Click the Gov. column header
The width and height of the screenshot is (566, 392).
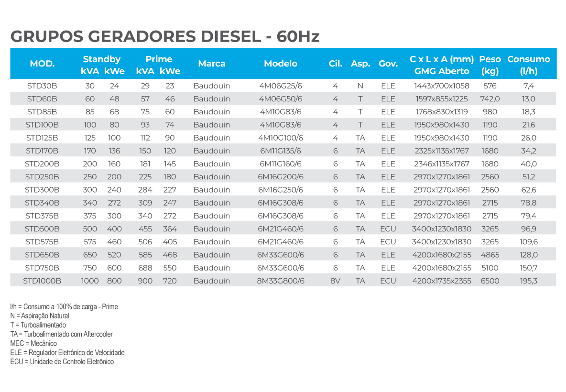click(388, 64)
